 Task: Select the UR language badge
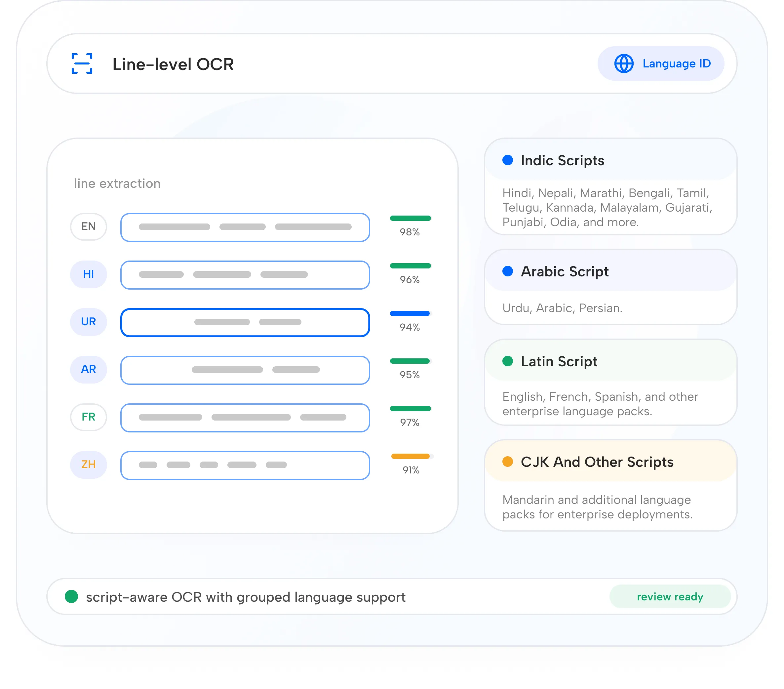pos(89,322)
